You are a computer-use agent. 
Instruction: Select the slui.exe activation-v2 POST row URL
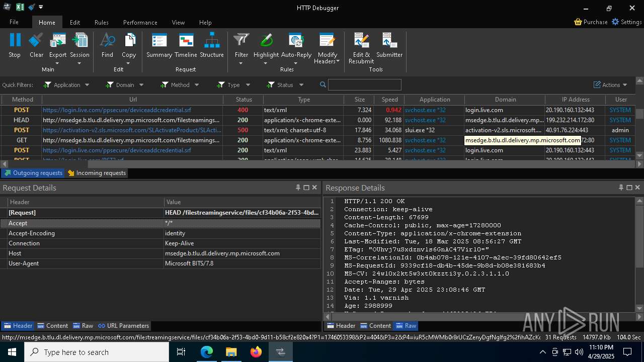[x=132, y=130]
